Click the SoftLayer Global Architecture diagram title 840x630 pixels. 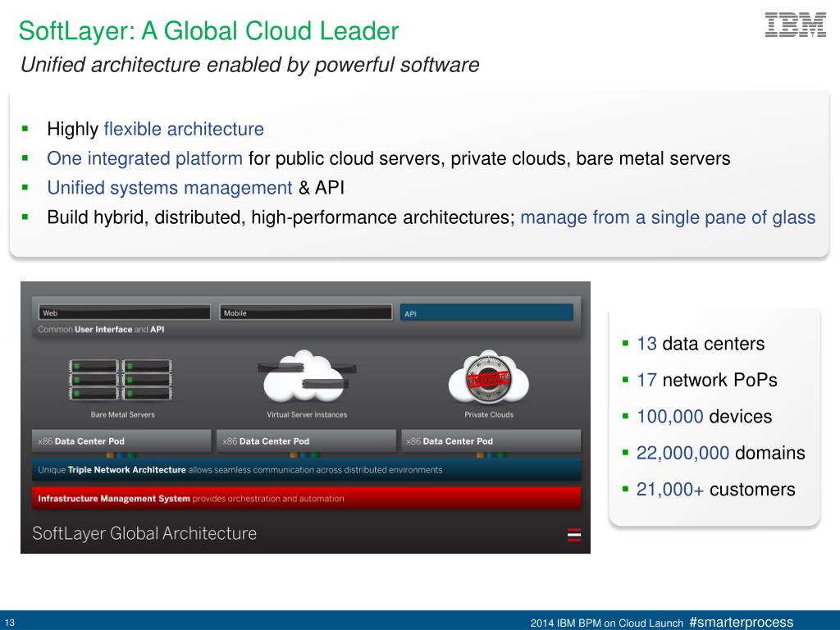pyautogui.click(x=144, y=533)
